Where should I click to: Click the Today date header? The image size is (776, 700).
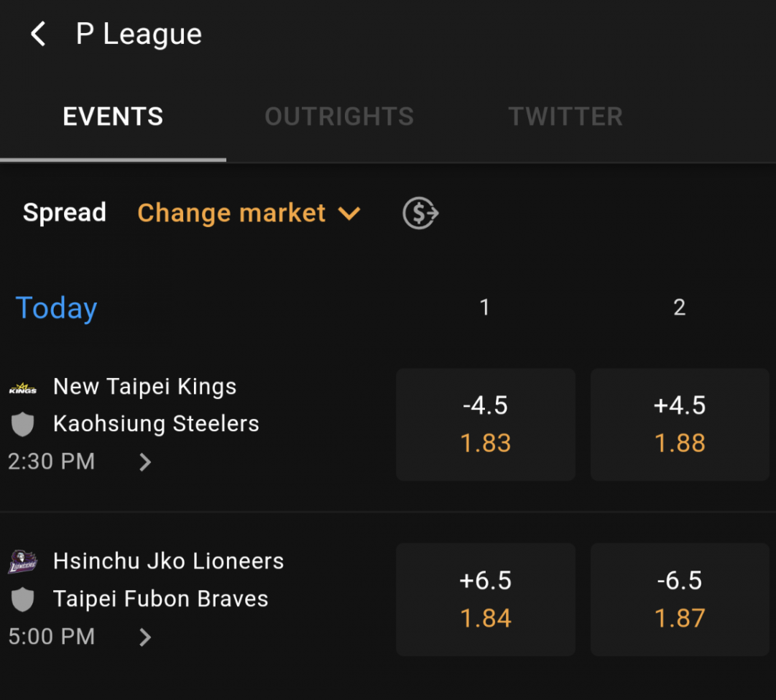coord(56,308)
